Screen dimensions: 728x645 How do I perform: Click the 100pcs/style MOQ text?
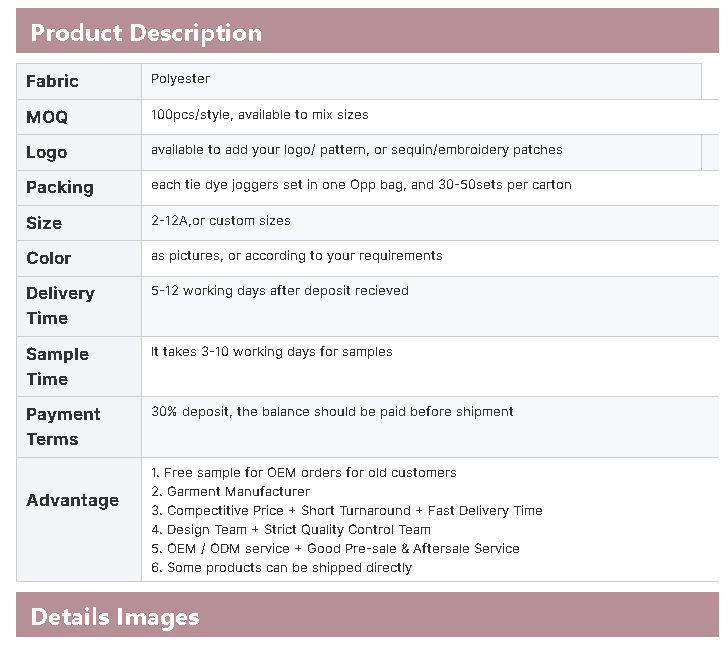point(259,115)
